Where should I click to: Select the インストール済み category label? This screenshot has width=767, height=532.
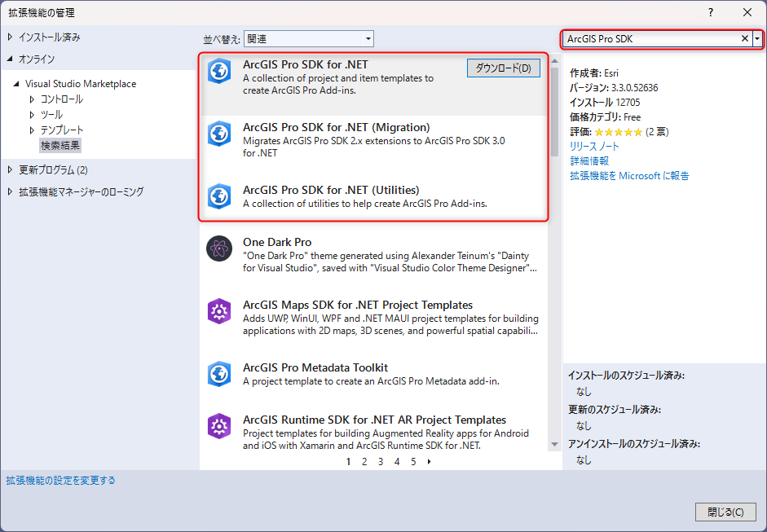click(x=50, y=37)
